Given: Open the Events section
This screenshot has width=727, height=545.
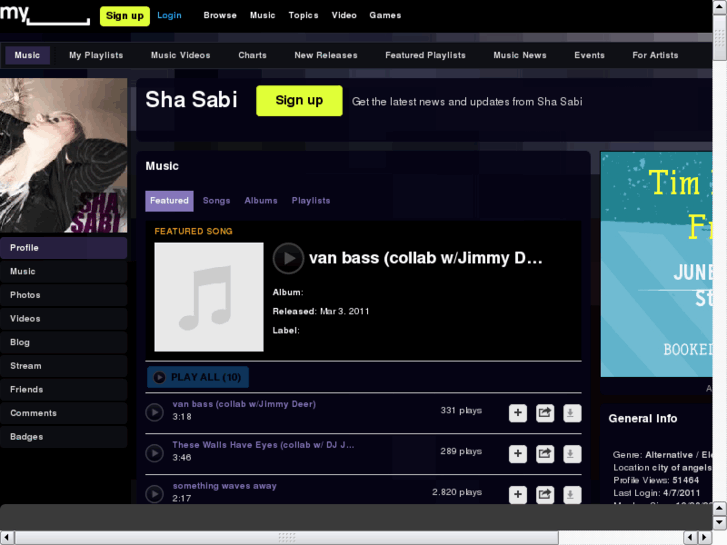Looking at the screenshot, I should [589, 55].
